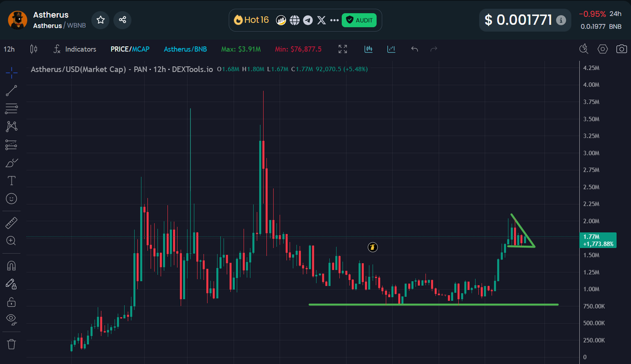Open chart settings hexagon icon

pyautogui.click(x=603, y=49)
